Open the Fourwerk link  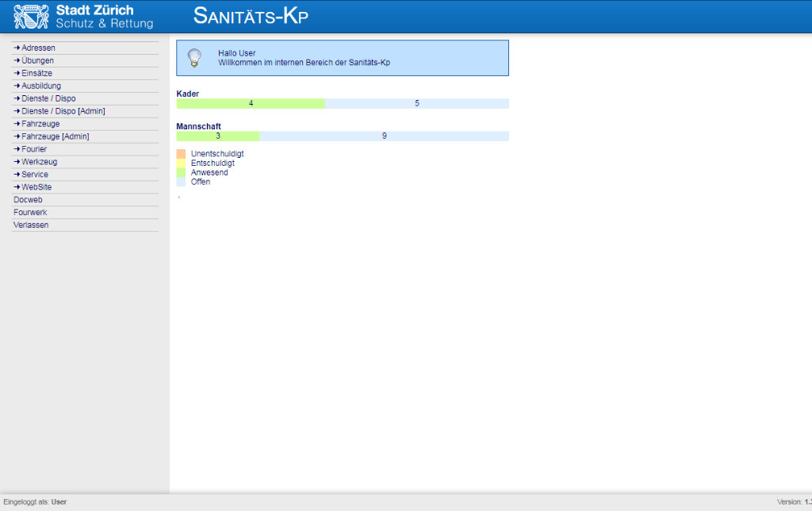(30, 213)
